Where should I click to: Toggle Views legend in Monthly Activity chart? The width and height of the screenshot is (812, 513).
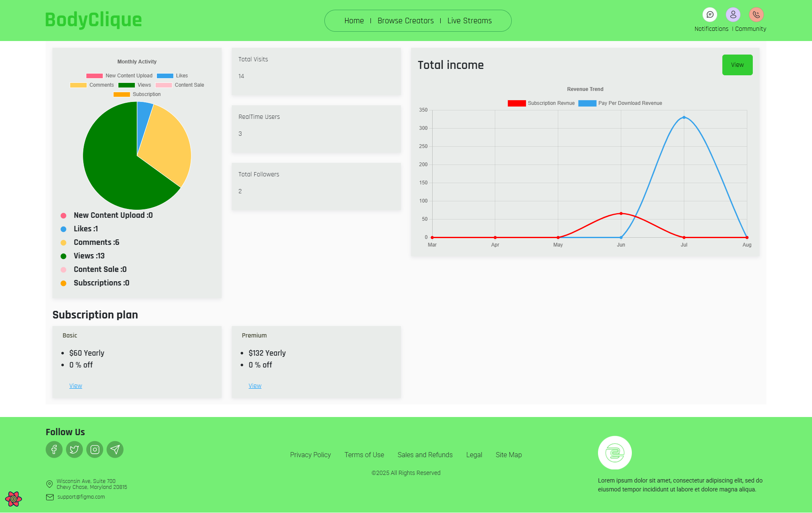134,85
